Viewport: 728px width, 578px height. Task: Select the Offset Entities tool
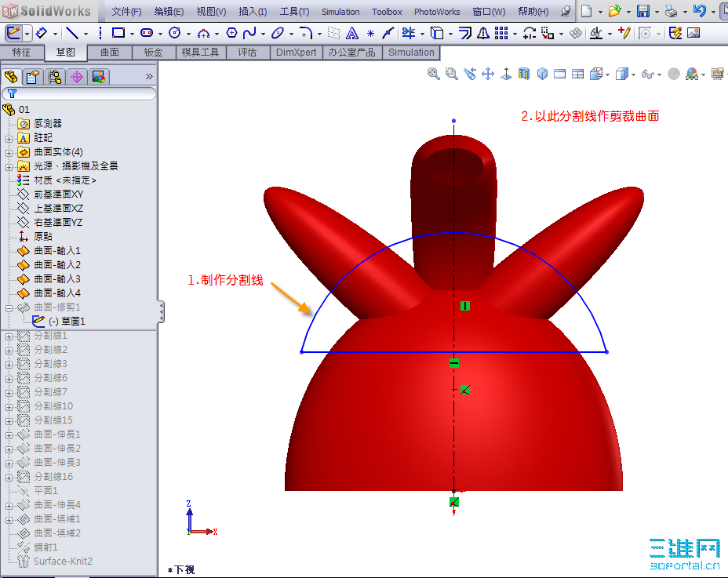click(464, 33)
